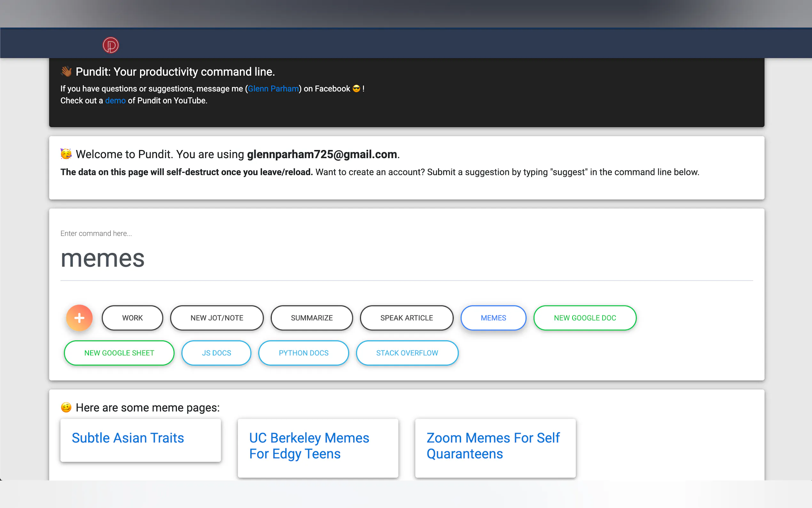
Task: Select the SPEAK ARTICLE chip
Action: point(407,318)
